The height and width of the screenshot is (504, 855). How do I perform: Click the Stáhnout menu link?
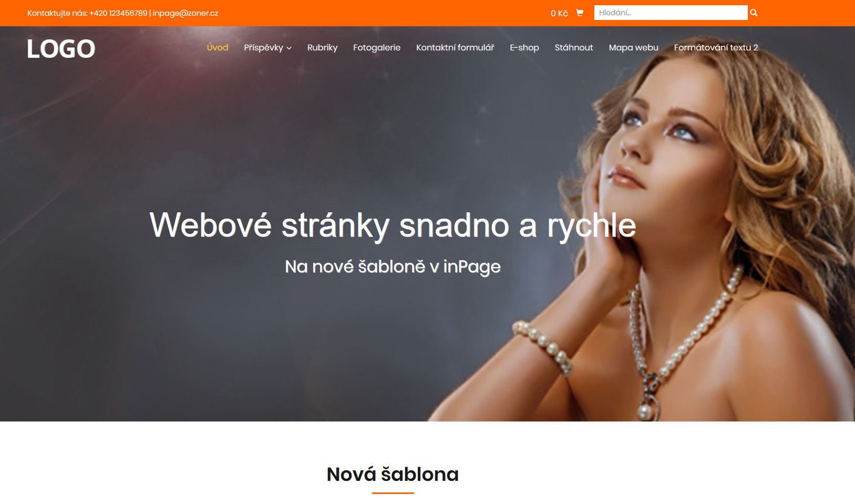(574, 47)
